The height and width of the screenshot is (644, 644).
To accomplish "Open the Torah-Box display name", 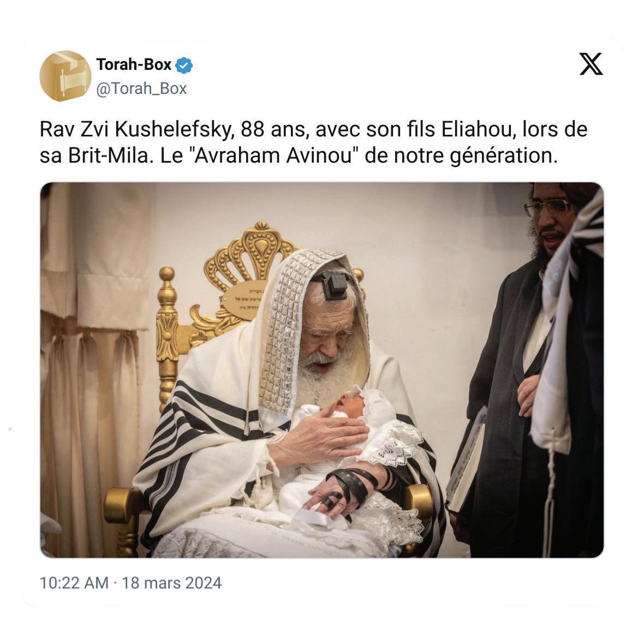I will tap(134, 64).
